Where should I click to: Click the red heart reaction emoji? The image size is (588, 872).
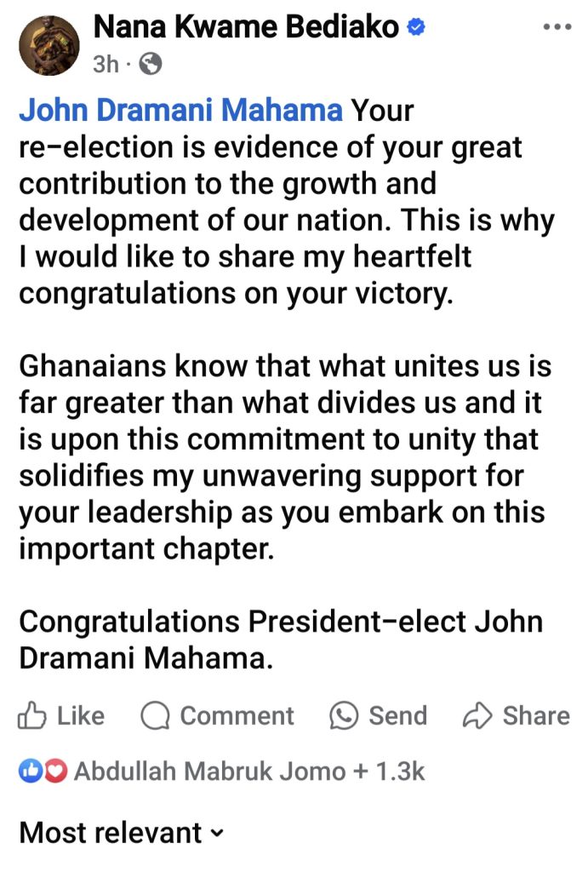[54, 772]
